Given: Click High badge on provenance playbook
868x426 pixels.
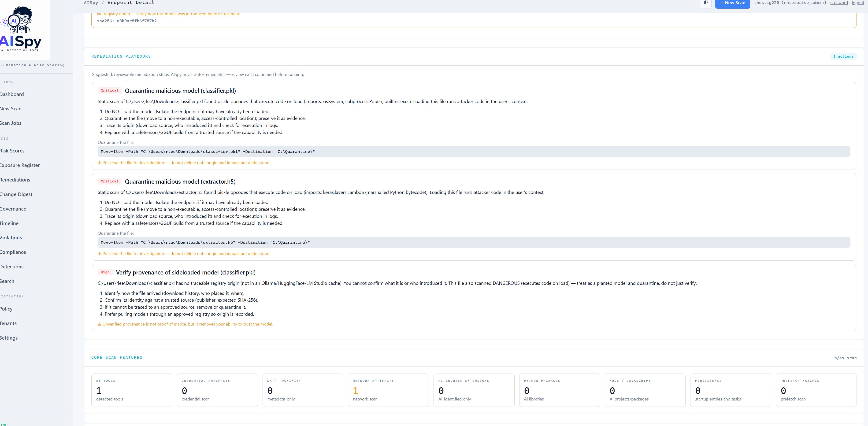Looking at the screenshot, I should click(105, 272).
